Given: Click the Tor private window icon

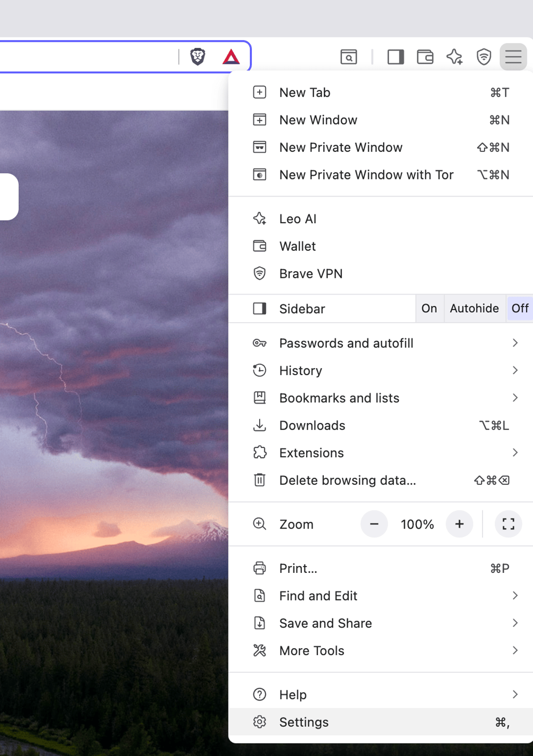Looking at the screenshot, I should click(x=260, y=175).
